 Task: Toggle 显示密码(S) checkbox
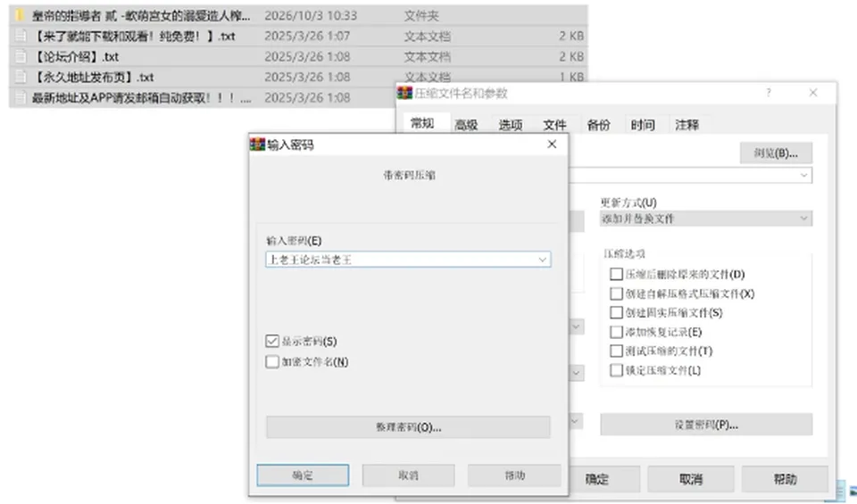pos(272,342)
